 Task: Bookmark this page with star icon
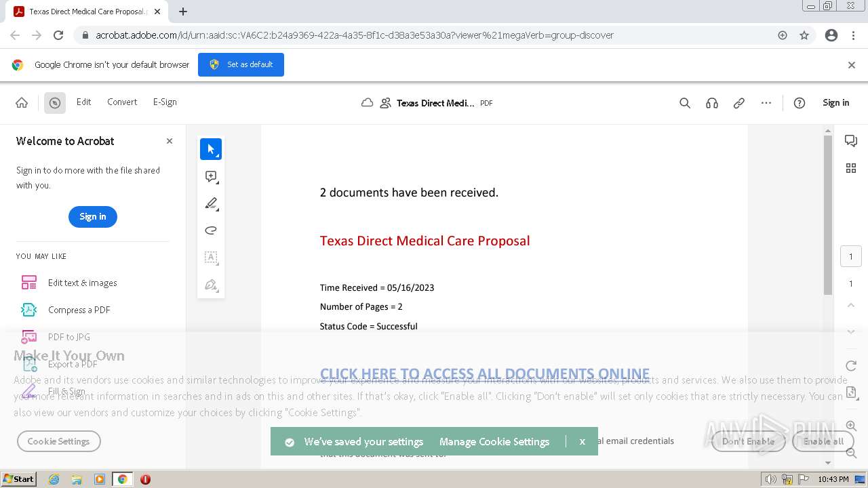(804, 35)
